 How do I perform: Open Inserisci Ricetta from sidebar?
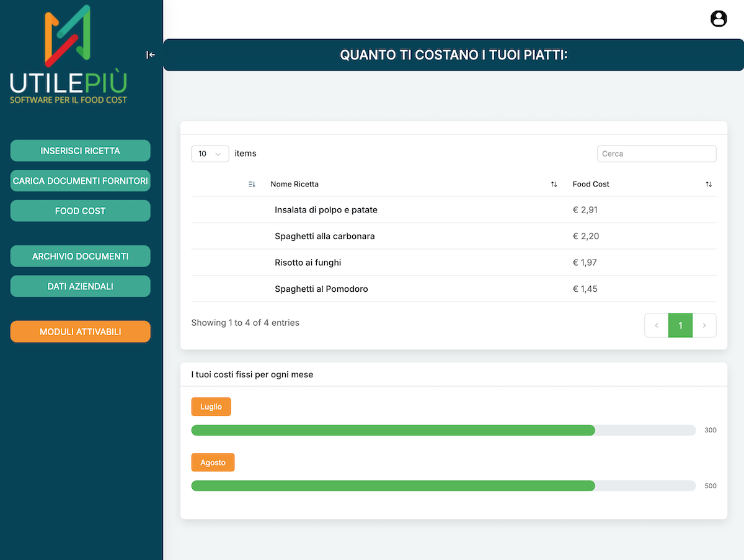(81, 151)
